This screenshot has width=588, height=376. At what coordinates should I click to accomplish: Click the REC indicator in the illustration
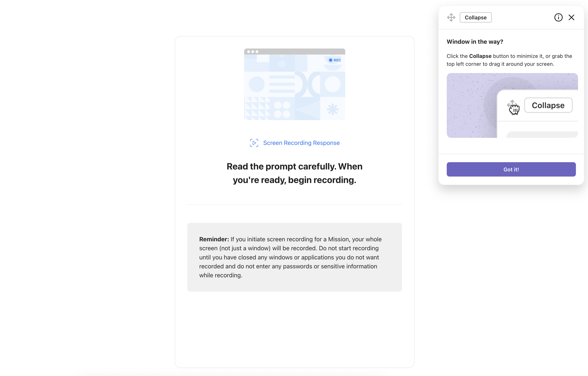pyautogui.click(x=335, y=60)
